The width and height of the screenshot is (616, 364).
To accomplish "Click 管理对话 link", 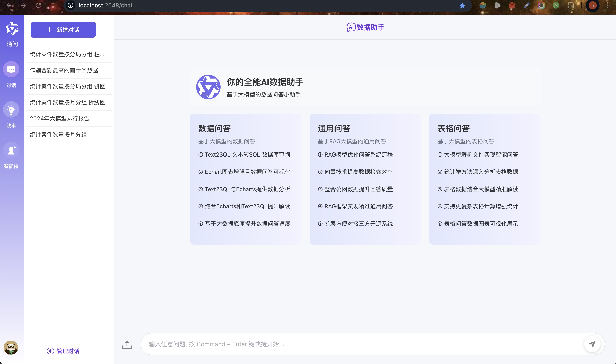I will pos(63,351).
